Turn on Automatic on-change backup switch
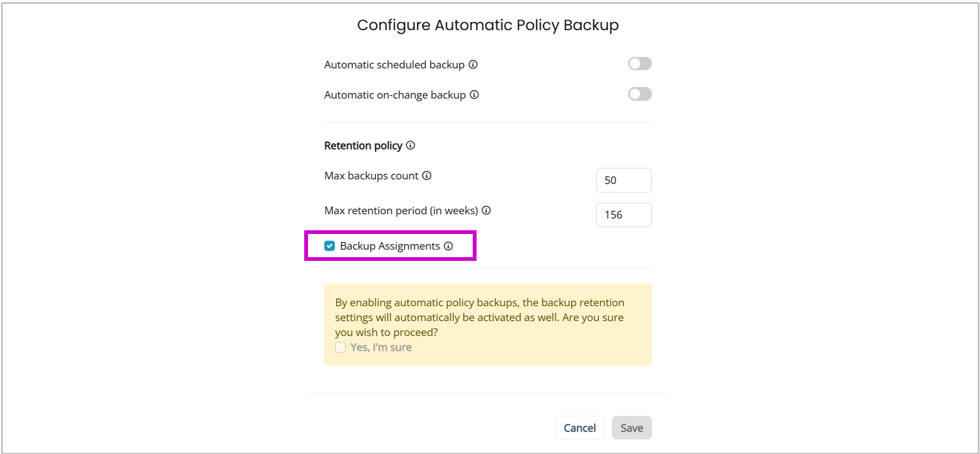980x454 pixels. click(640, 94)
